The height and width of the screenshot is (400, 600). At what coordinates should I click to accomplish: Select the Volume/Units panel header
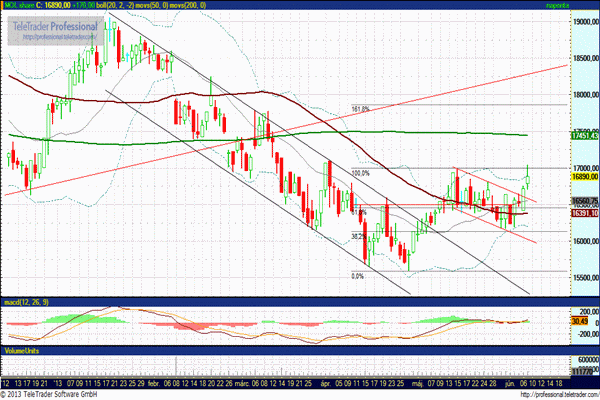[x=27, y=353]
